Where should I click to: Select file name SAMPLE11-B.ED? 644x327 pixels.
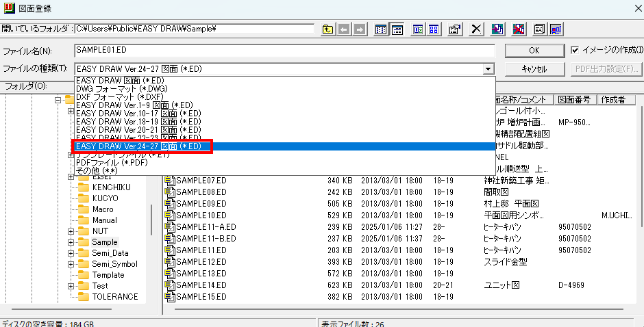point(206,238)
